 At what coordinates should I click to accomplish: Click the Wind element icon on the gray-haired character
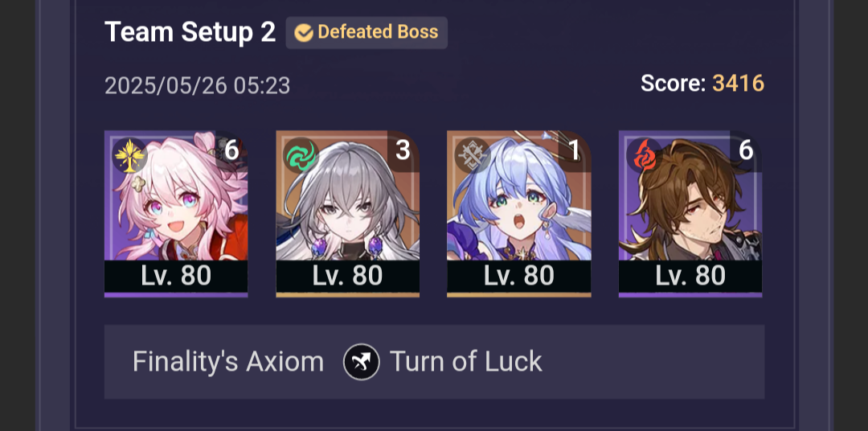(301, 156)
